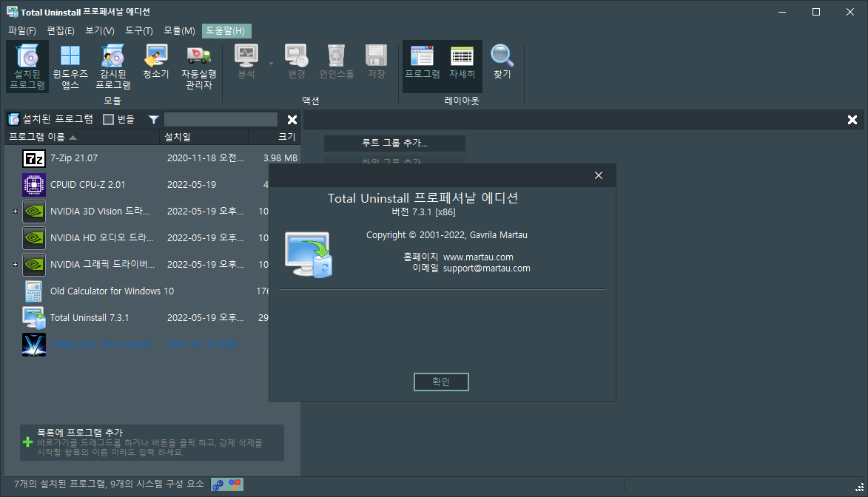Select the CPUID CPU-Z icon
The width and height of the screenshot is (868, 497).
(34, 185)
